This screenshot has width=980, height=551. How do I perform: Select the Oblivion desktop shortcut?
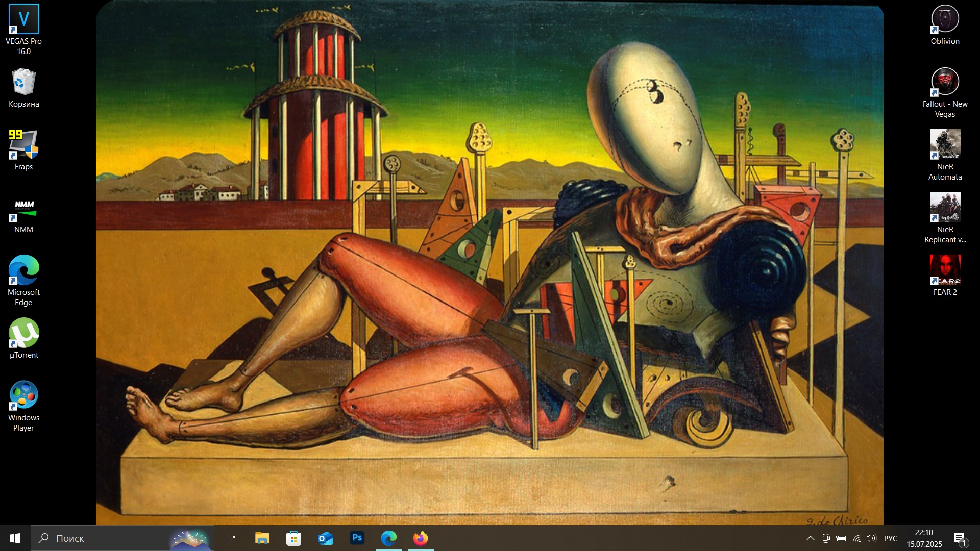(945, 26)
